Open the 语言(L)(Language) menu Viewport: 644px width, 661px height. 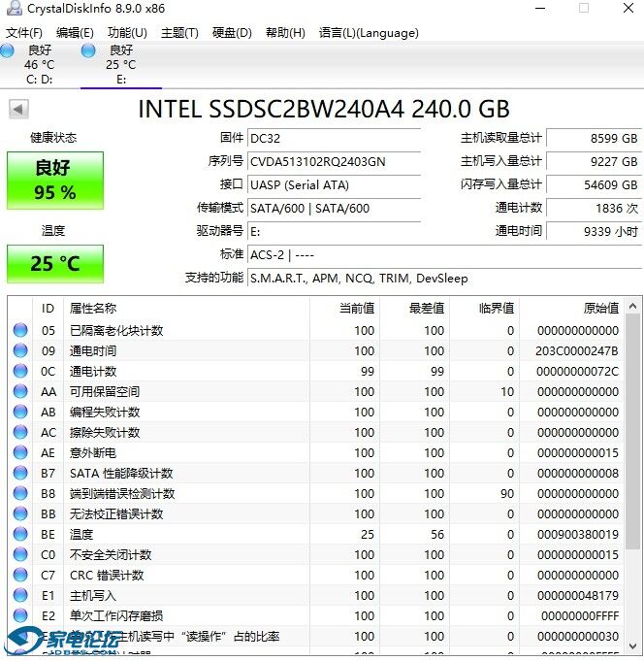(369, 32)
